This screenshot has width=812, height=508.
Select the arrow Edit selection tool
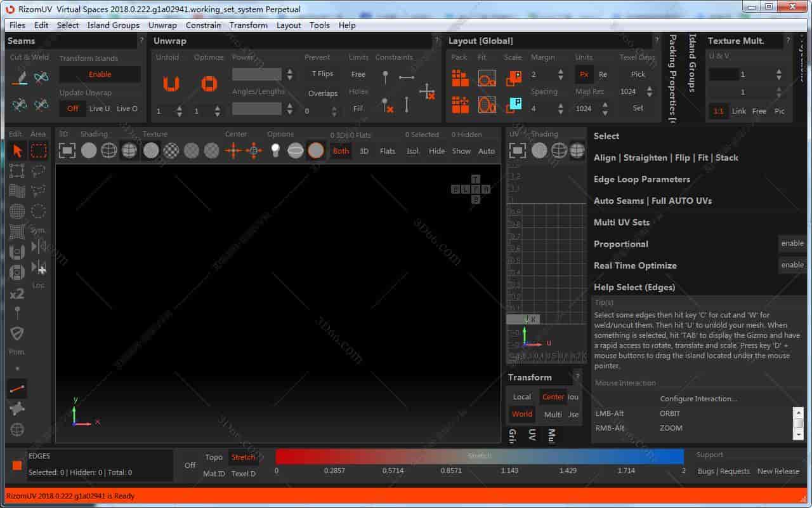[x=17, y=150]
